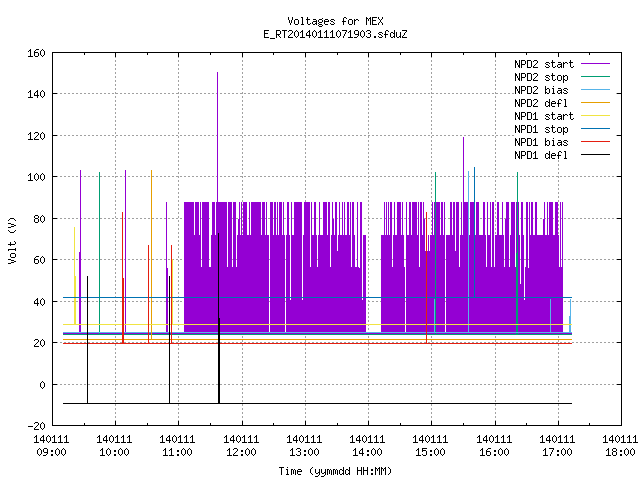Click the orange NPD2 defl legend line
The width and height of the screenshot is (640, 480).
coord(595,103)
